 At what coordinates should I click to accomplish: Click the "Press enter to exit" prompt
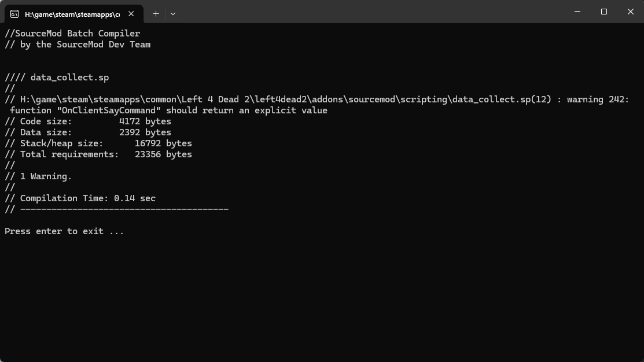click(x=64, y=231)
